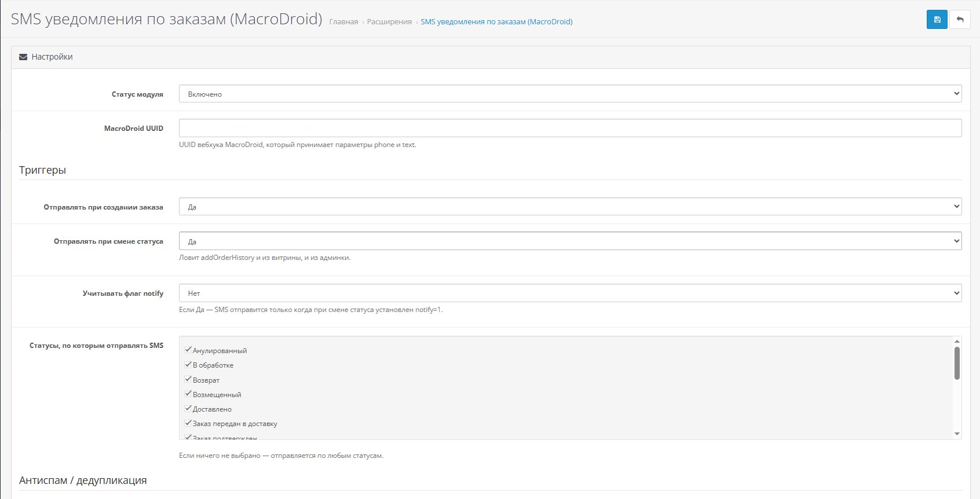
Task: Expand Отправлять при создании заказа dropdown
Action: tap(570, 207)
